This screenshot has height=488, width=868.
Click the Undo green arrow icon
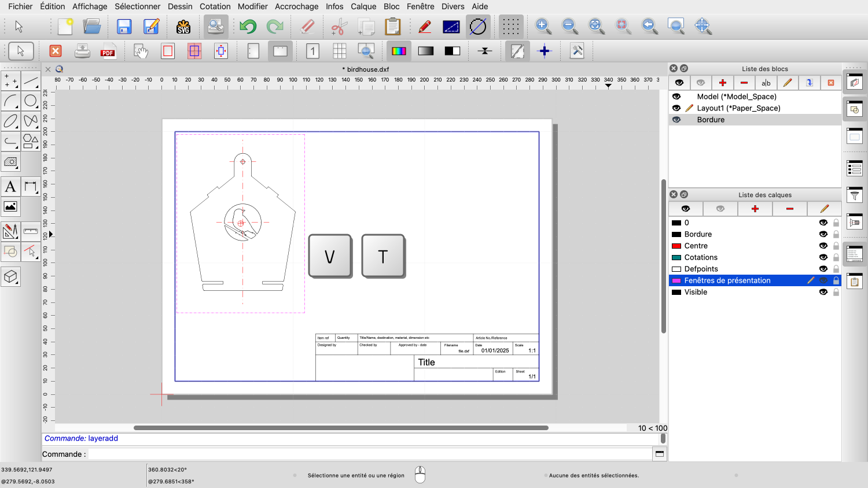click(x=248, y=27)
